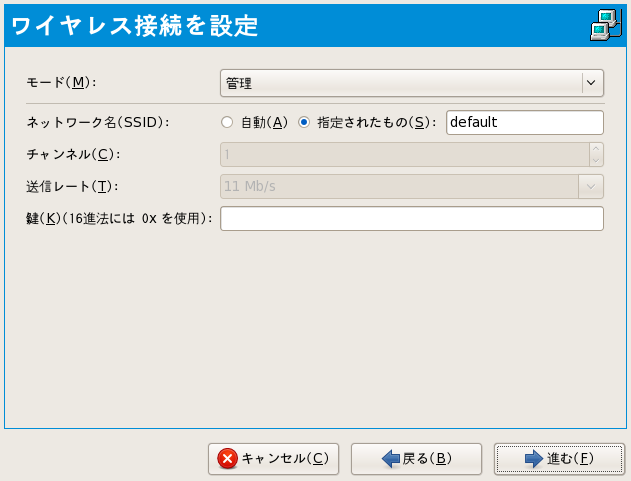Select the 指定されたもの(S) radio button
Image resolution: width=631 pixels, height=481 pixels.
click(304, 122)
